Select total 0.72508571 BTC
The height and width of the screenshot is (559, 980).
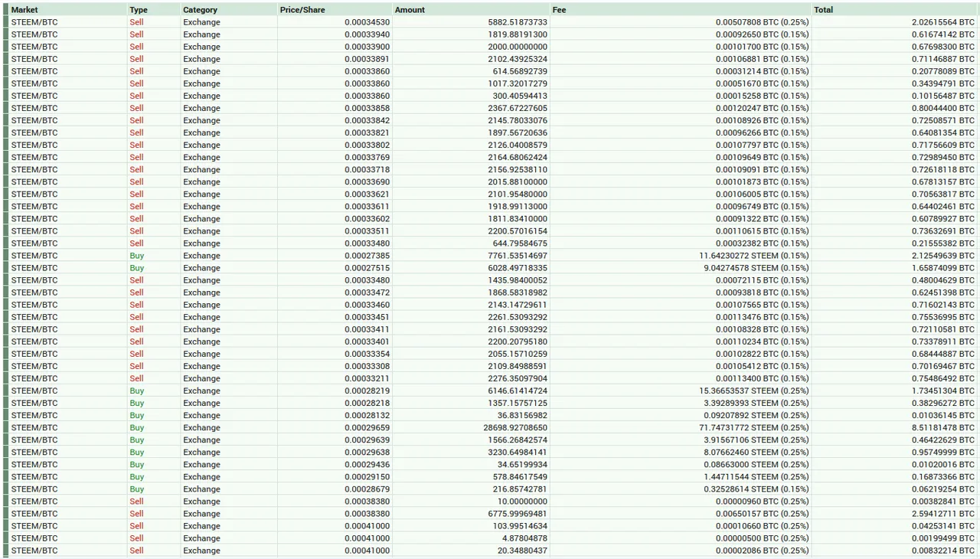(x=943, y=120)
